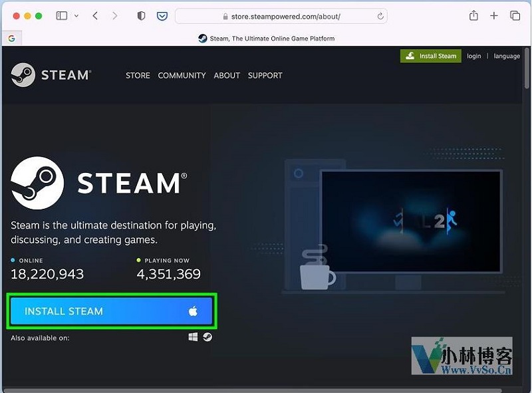Choose the Windows icon under Also available on
This screenshot has width=532, height=393.
click(193, 337)
